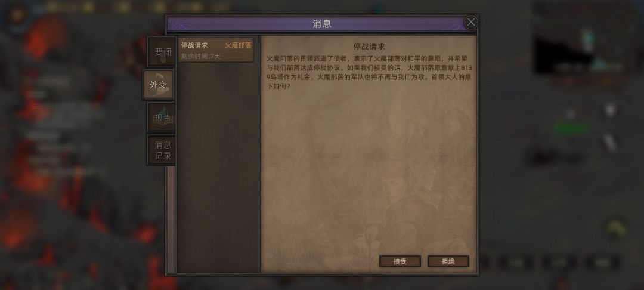Screen dimensions: 644x290
Task: Show the 消息记录 message log tab
Action: point(162,150)
